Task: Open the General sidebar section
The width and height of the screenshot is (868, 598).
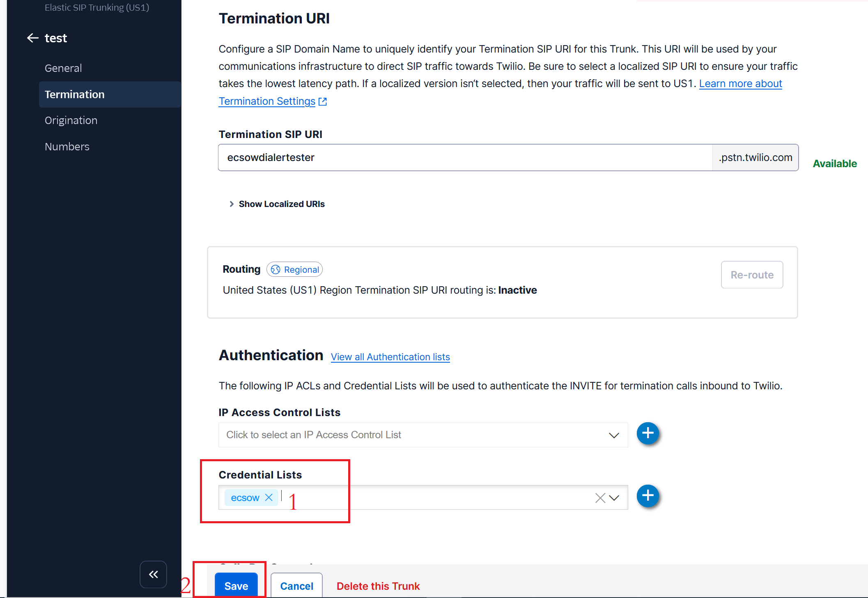Action: tap(63, 68)
